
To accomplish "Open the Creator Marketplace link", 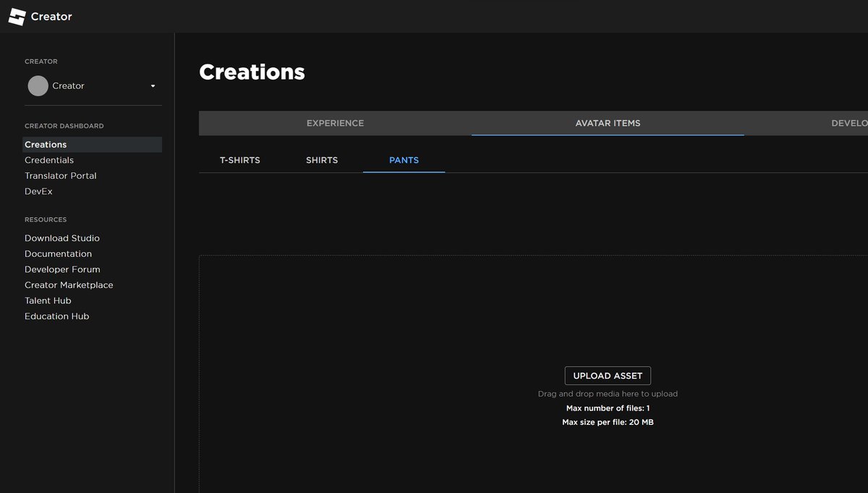I will pyautogui.click(x=69, y=285).
